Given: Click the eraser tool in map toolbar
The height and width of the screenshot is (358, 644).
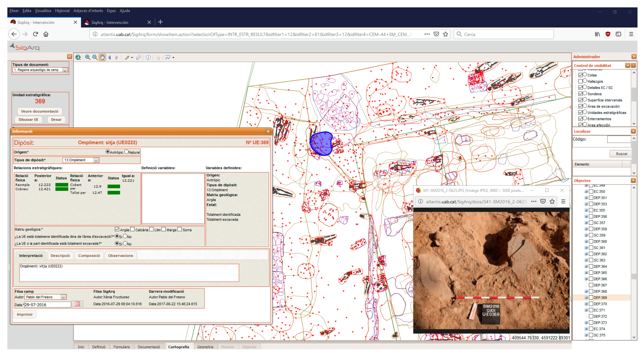Looking at the screenshot, I should click(138, 58).
